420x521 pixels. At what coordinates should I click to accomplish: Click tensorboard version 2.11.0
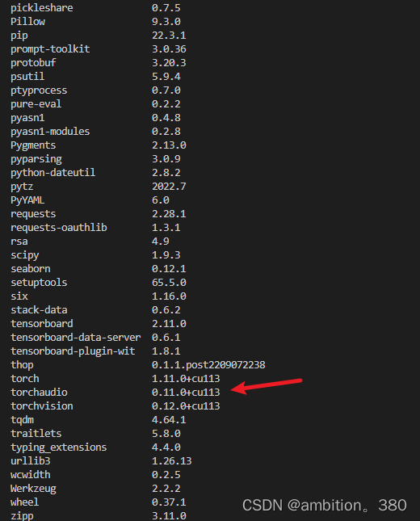[169, 324]
